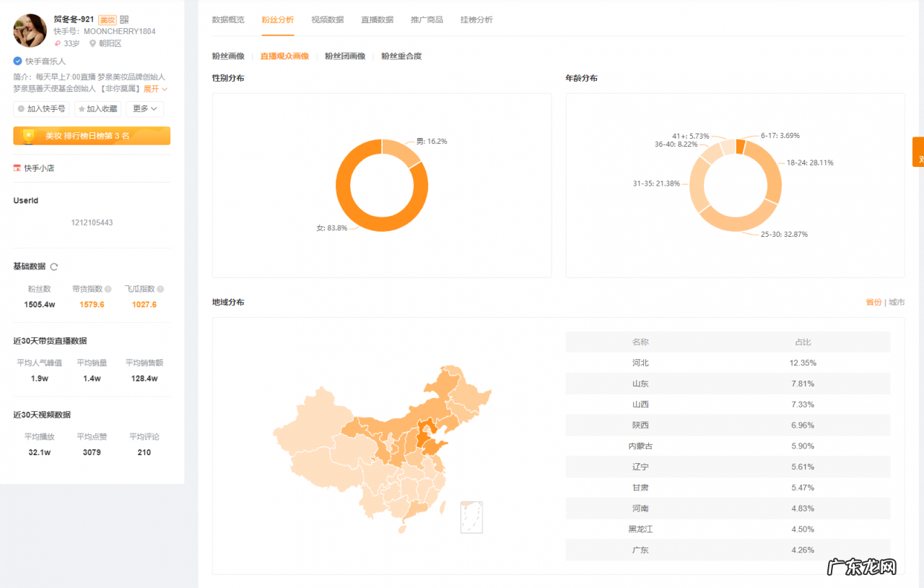Click the help icon beside 飞瓜指数
The width and height of the screenshot is (924, 588).
click(160, 289)
